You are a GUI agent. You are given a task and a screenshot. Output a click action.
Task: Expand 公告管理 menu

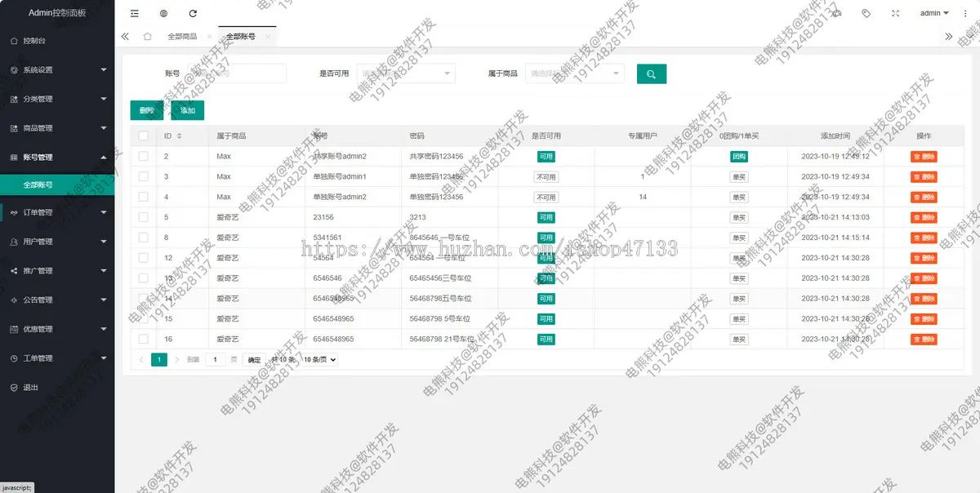[x=57, y=300]
